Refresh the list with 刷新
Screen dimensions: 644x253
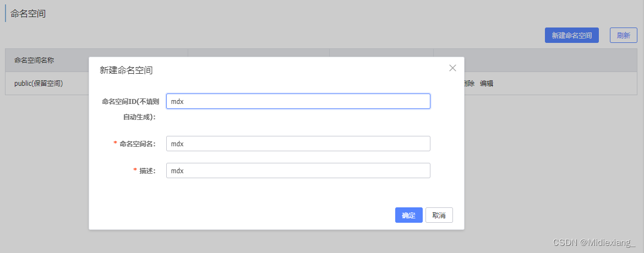pyautogui.click(x=623, y=35)
